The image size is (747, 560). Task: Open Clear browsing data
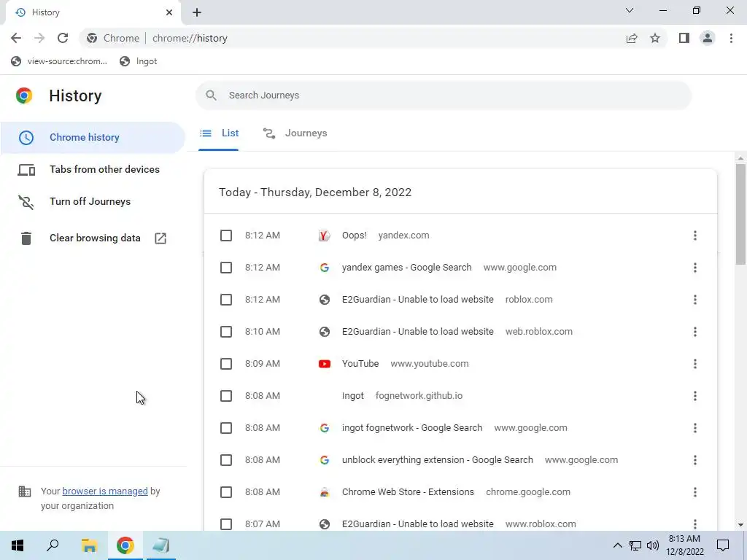(x=93, y=238)
